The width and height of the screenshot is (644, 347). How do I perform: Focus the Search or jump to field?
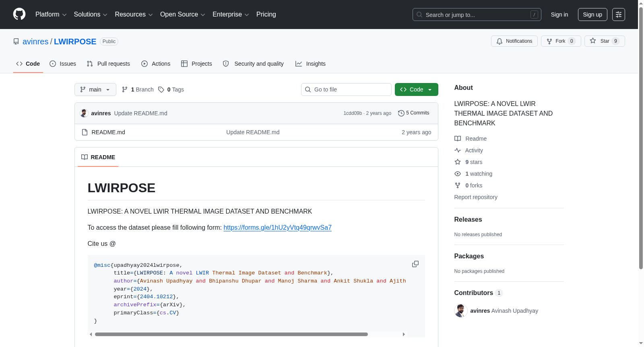coord(477,15)
